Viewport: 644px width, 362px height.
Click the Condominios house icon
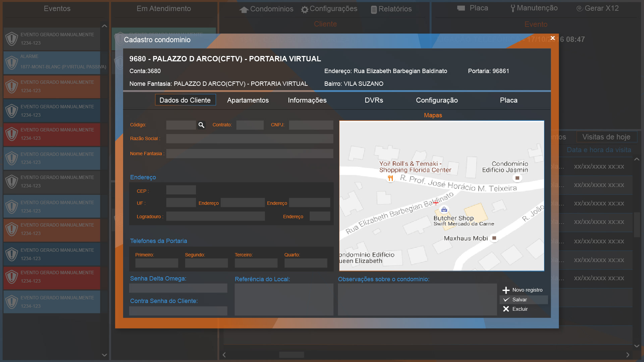pos(244,9)
